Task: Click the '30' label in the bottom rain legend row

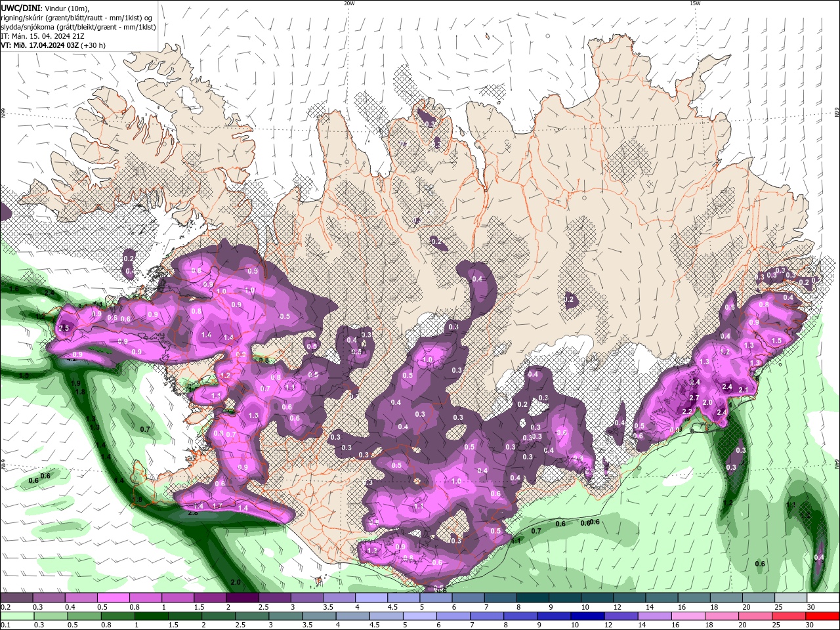Action: click(x=811, y=625)
